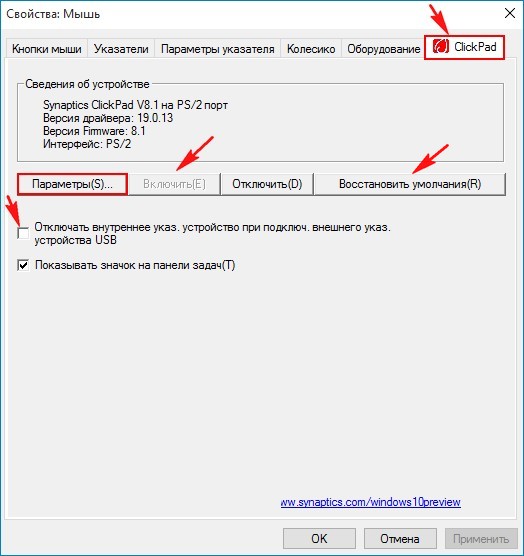Click the greyed-out Применить button
The image size is (524, 556).
(481, 539)
